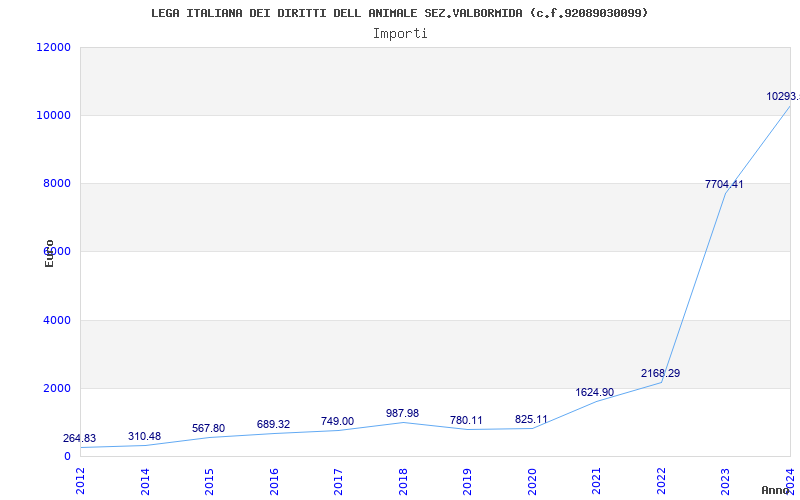Click the 2168.29 data label

pyautogui.click(x=661, y=373)
